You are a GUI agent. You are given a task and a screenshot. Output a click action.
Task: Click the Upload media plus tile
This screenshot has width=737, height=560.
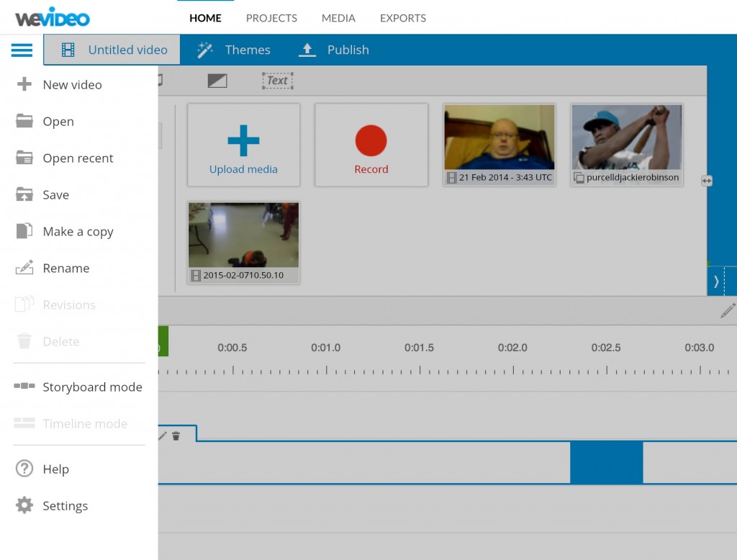[243, 145]
